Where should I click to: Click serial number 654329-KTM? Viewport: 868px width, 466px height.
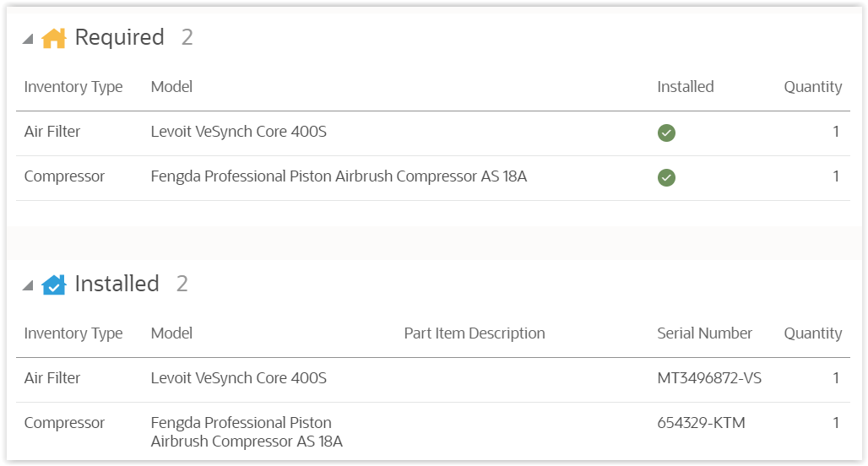[701, 423]
